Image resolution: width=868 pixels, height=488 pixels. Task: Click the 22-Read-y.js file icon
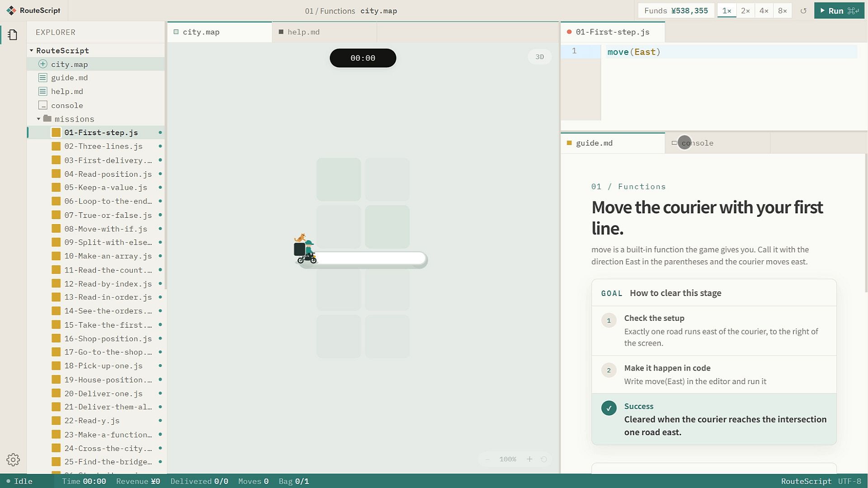56,420
